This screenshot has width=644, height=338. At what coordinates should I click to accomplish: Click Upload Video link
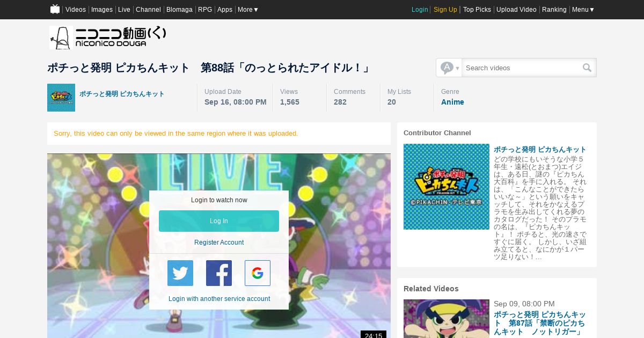coord(516,10)
